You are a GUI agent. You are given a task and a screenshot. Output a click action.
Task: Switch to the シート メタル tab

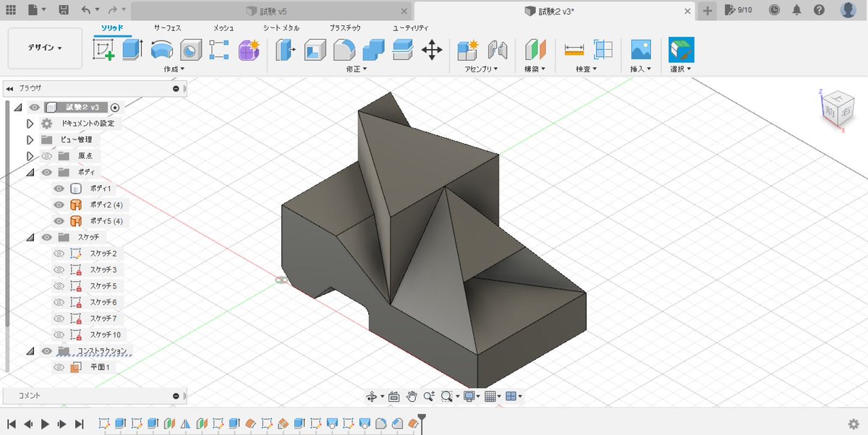(x=281, y=27)
